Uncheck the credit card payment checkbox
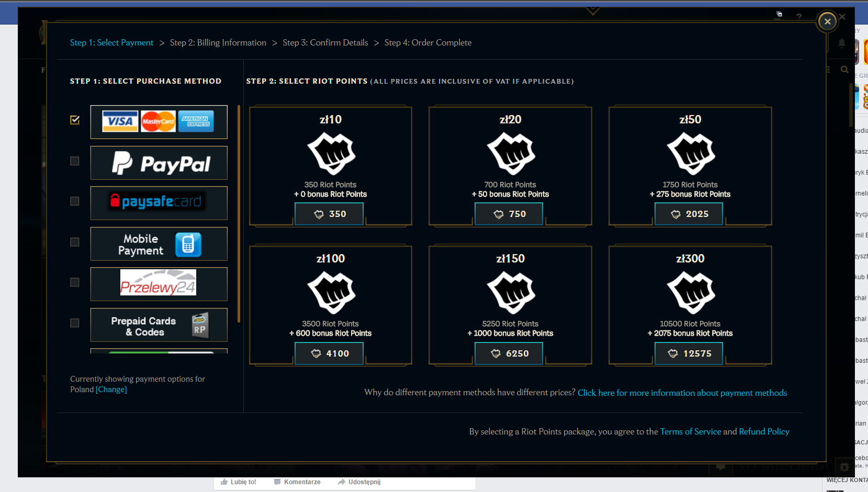The height and width of the screenshot is (492, 868). point(75,120)
